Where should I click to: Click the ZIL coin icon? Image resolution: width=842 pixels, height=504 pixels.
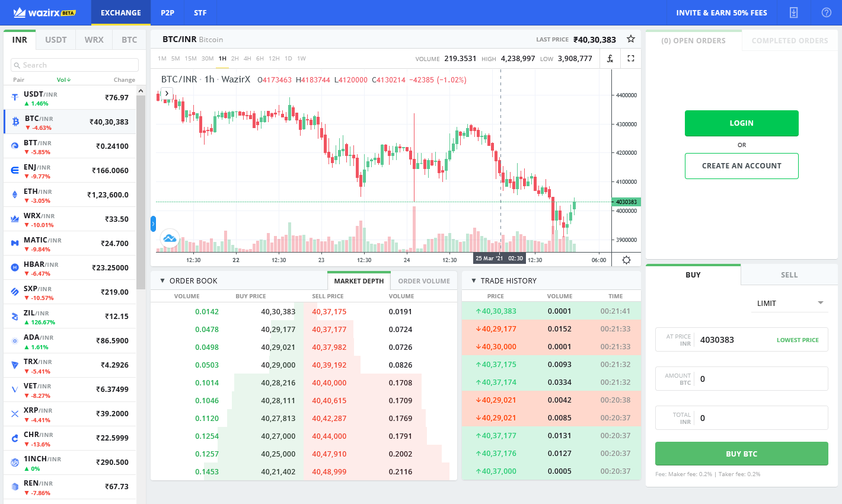click(15, 316)
